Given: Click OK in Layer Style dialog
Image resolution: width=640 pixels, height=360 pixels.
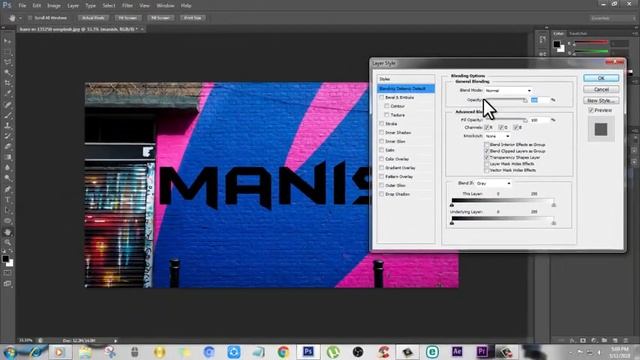Looking at the screenshot, I should pyautogui.click(x=601, y=78).
